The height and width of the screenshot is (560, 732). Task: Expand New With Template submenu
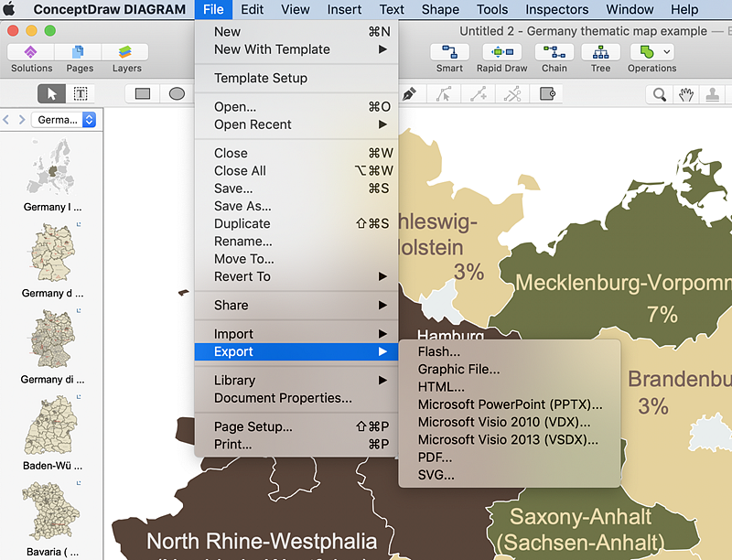[x=296, y=49]
